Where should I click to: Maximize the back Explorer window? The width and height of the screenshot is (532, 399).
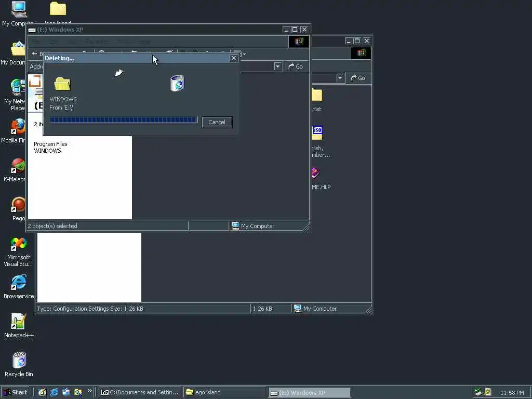point(357,41)
